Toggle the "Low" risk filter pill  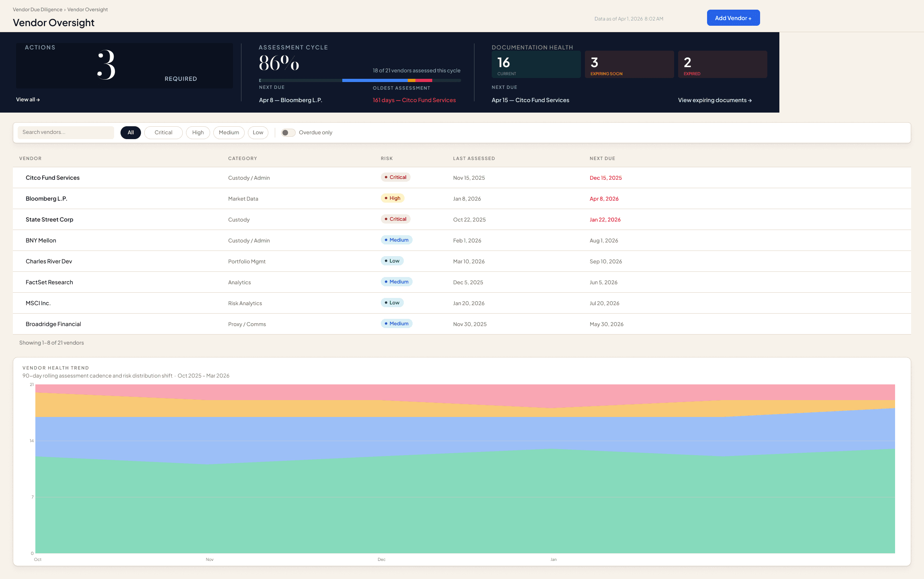pyautogui.click(x=258, y=132)
